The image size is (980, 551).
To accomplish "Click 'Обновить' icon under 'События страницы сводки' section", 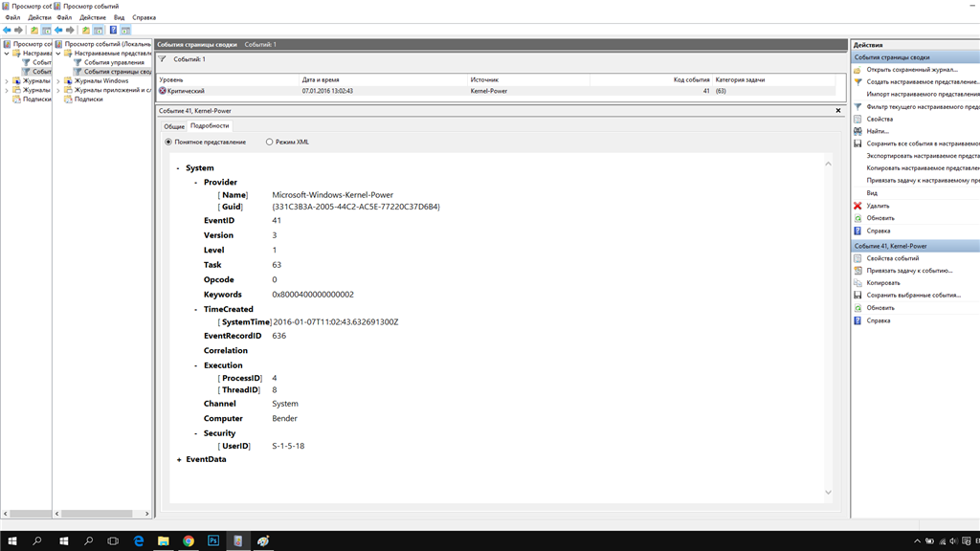I will click(x=857, y=218).
